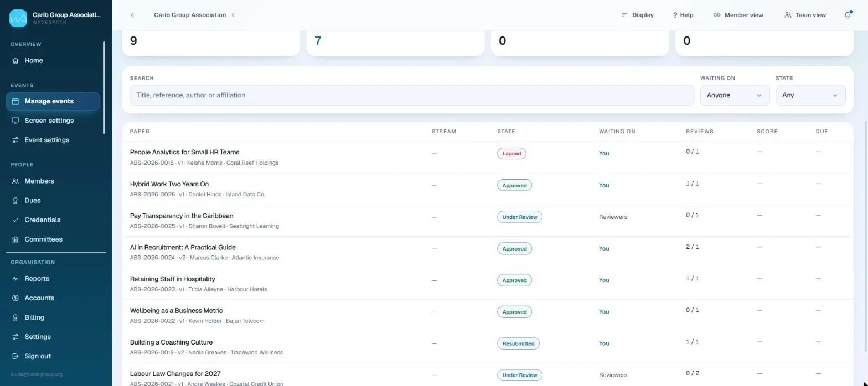Click the Lapsed state badge

click(512, 153)
